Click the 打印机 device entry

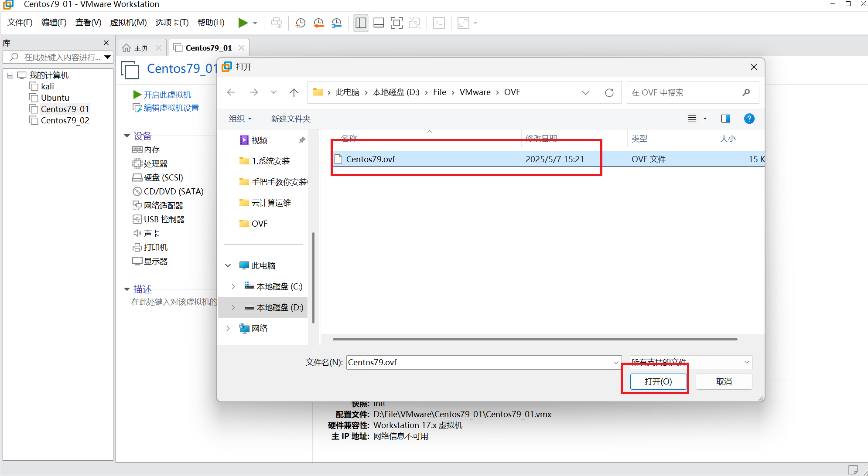[155, 247]
